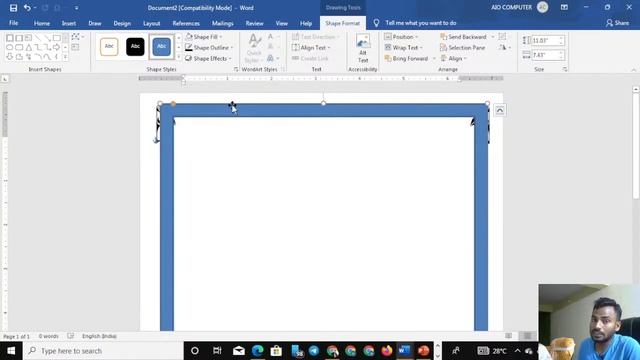Click the Undo arrow icon
The height and width of the screenshot is (360, 640).
tap(27, 8)
